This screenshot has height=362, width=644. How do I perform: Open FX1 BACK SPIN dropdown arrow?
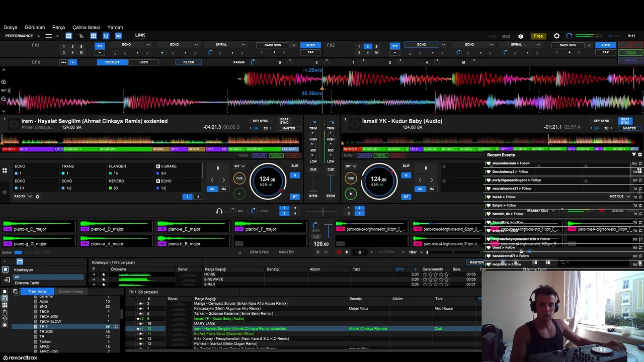(x=294, y=45)
